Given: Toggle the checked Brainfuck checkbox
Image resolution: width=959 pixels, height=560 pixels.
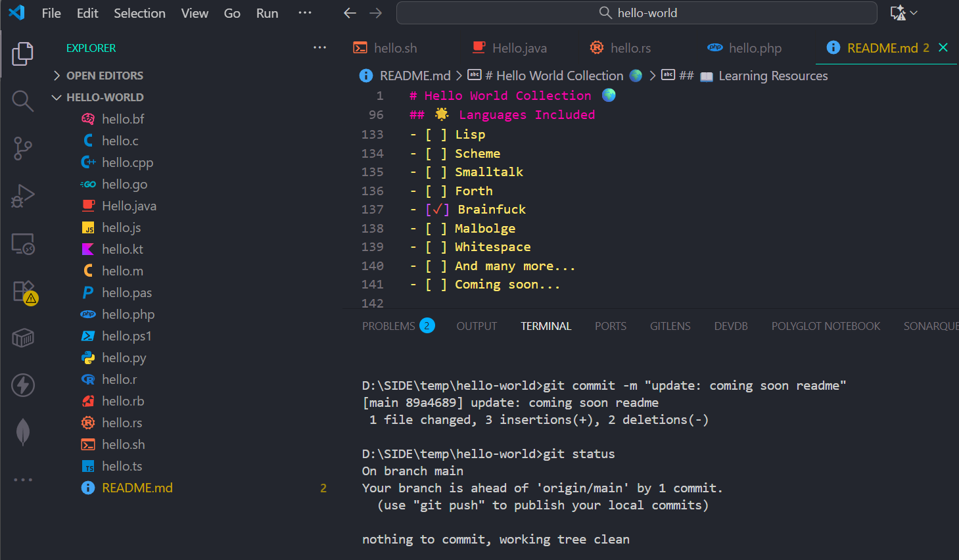Looking at the screenshot, I should 437,210.
